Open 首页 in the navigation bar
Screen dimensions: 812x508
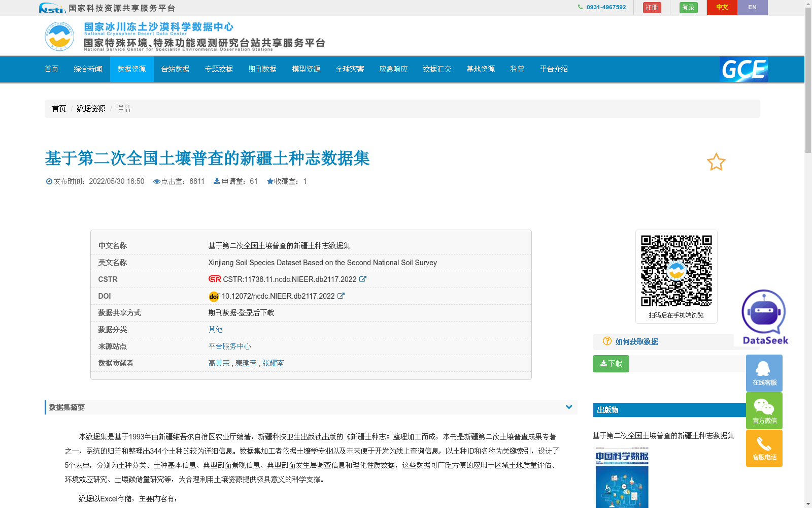point(52,69)
